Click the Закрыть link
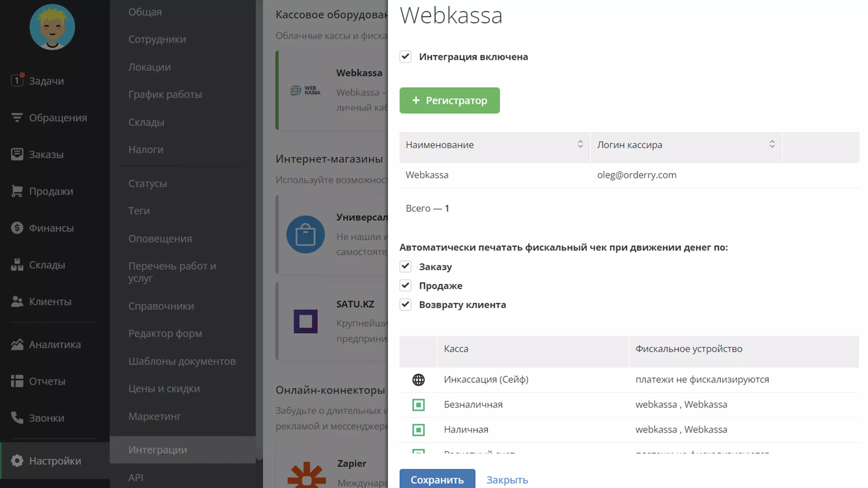 click(x=507, y=480)
